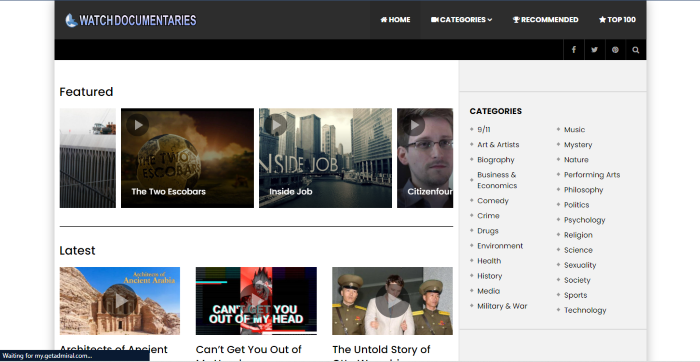Open the Sexuality category

pyautogui.click(x=580, y=265)
